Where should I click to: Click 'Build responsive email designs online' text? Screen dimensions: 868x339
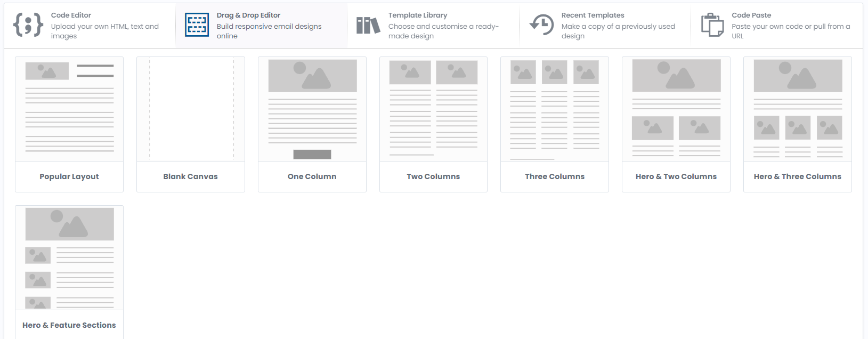click(x=269, y=31)
